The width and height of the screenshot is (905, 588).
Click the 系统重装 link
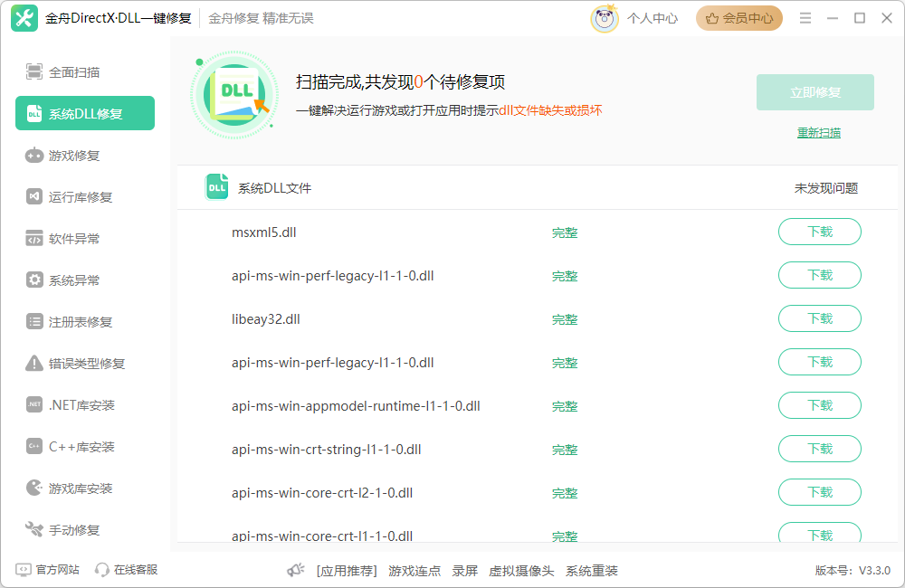coord(592,571)
